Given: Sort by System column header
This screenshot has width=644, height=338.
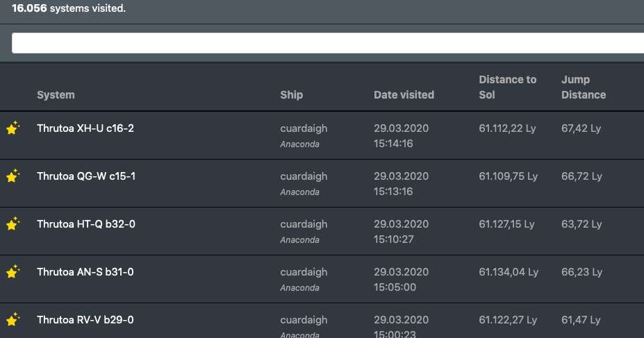Looking at the screenshot, I should click(56, 94).
